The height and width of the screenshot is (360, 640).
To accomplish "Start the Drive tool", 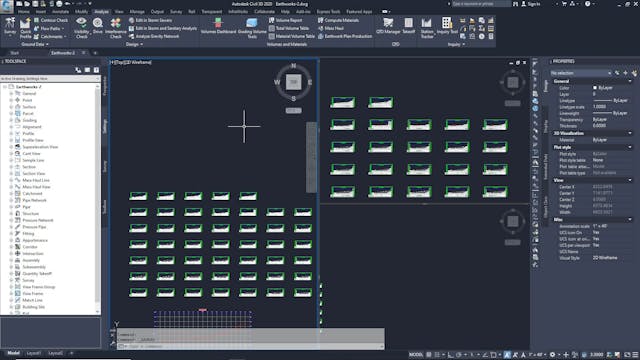I will [98, 25].
